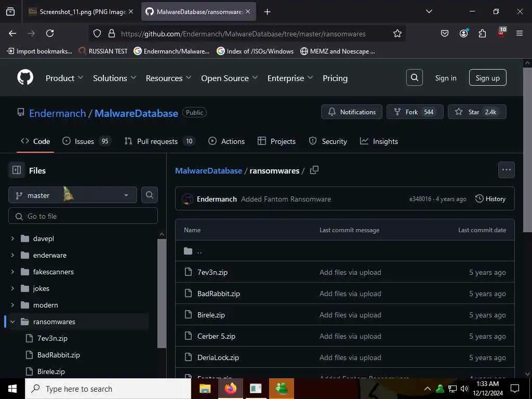The height and width of the screenshot is (399, 532).
Task: Switch to the Issues tab
Action: click(x=86, y=141)
